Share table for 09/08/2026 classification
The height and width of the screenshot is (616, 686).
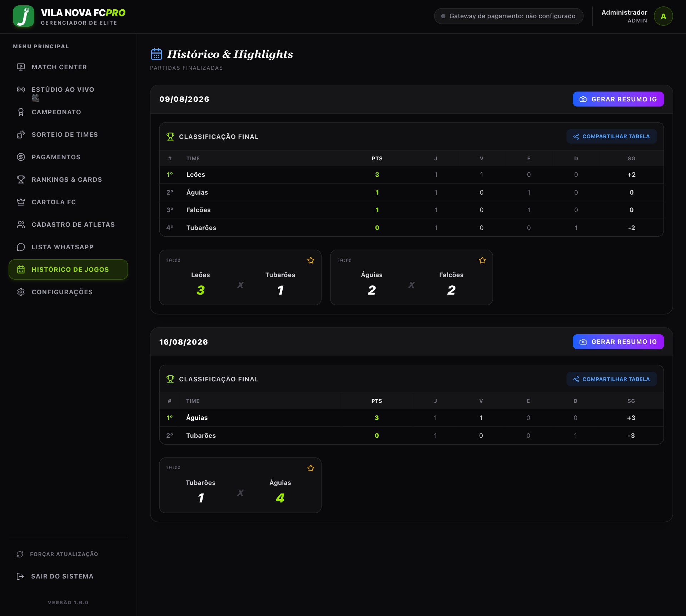tap(611, 136)
